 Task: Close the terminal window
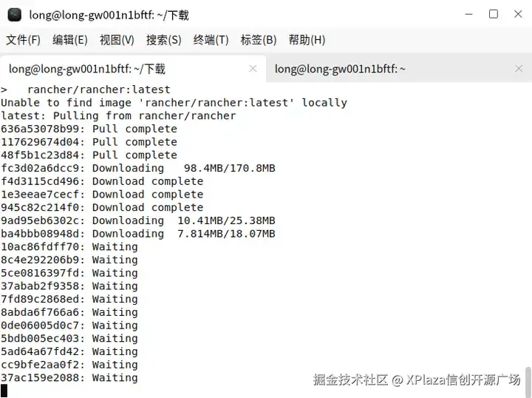point(518,14)
